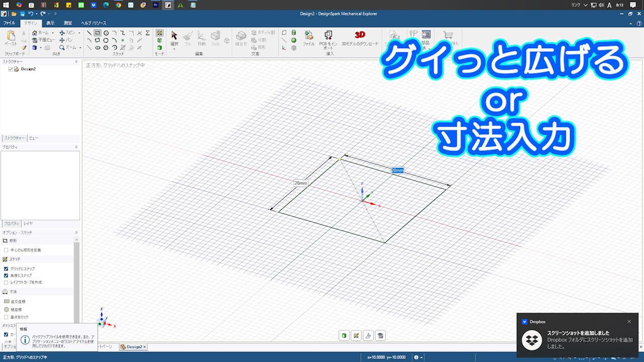Click Open folder icon in quick access bar

[14, 14]
